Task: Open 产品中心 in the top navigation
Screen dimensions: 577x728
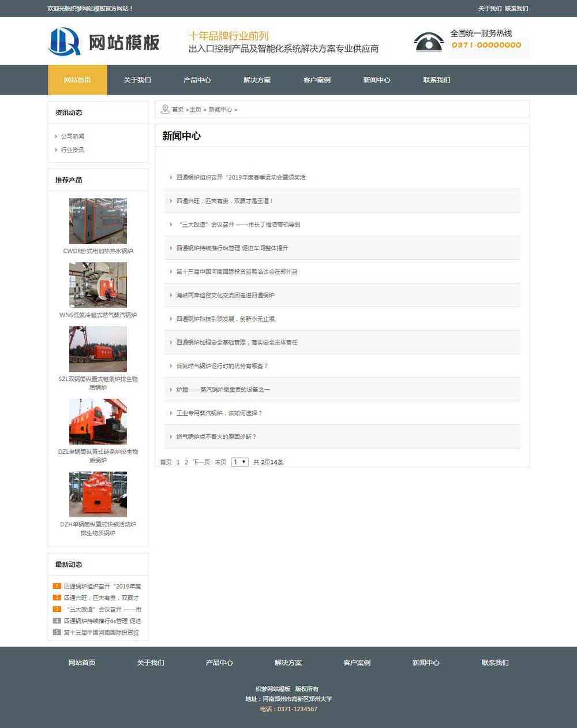Action: click(197, 80)
